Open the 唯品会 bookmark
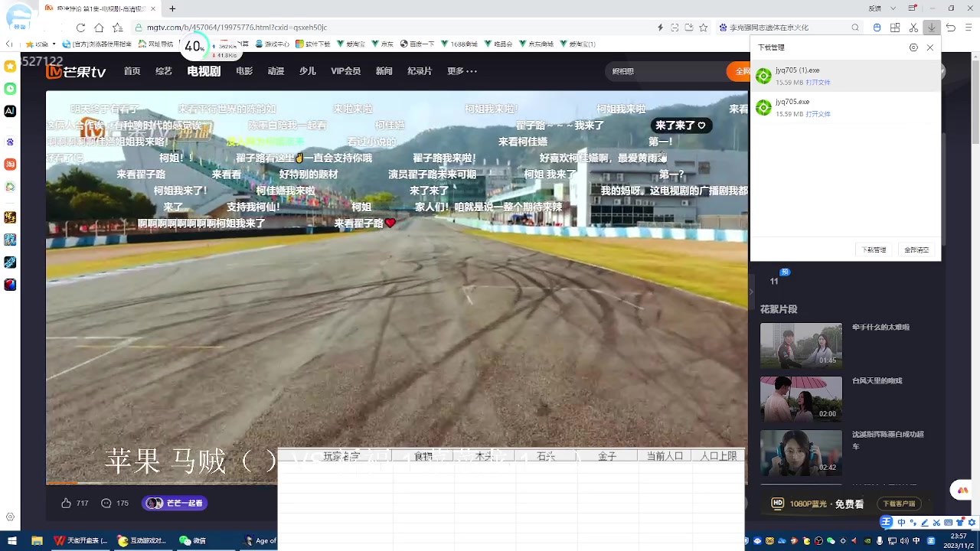The width and height of the screenshot is (980, 551). (498, 44)
